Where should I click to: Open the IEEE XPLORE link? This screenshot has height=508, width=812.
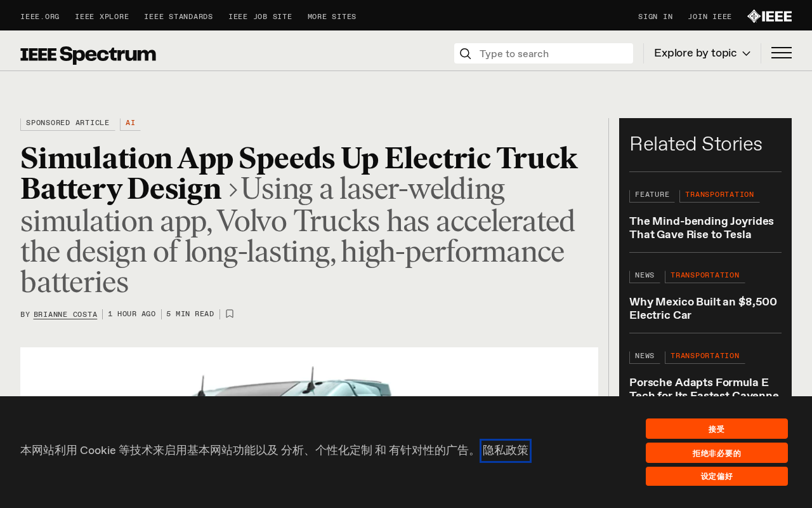(x=101, y=17)
